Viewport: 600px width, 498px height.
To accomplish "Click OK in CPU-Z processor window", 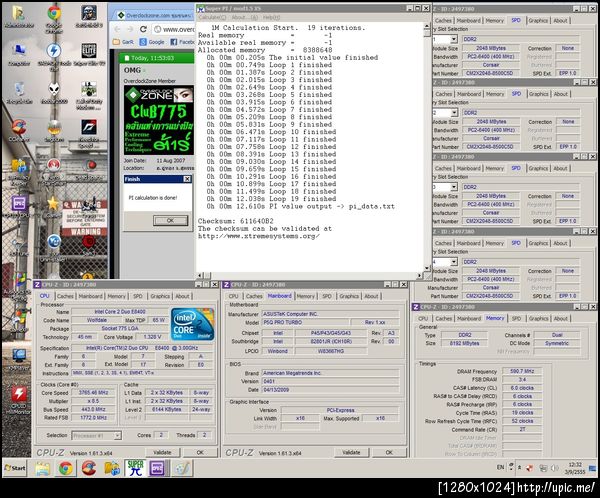I will click(200, 452).
